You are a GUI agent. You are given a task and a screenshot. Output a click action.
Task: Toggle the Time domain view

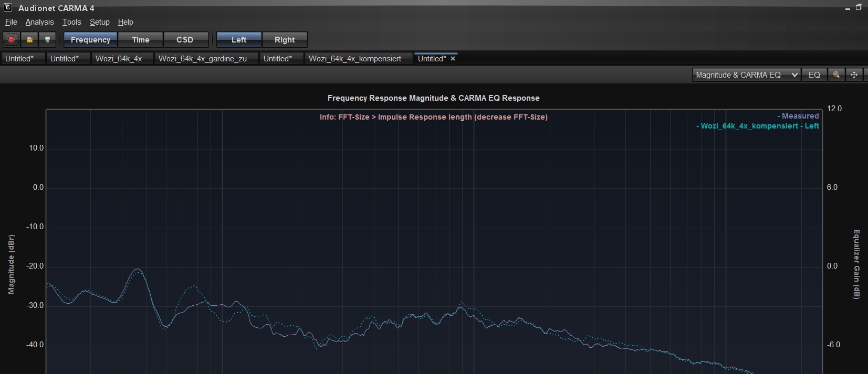point(140,40)
